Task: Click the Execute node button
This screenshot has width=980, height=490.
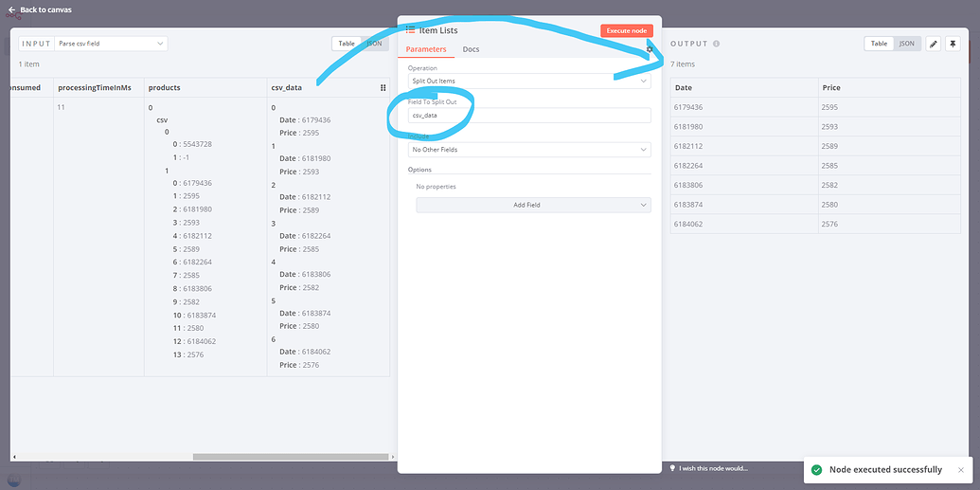Action: coord(627,30)
